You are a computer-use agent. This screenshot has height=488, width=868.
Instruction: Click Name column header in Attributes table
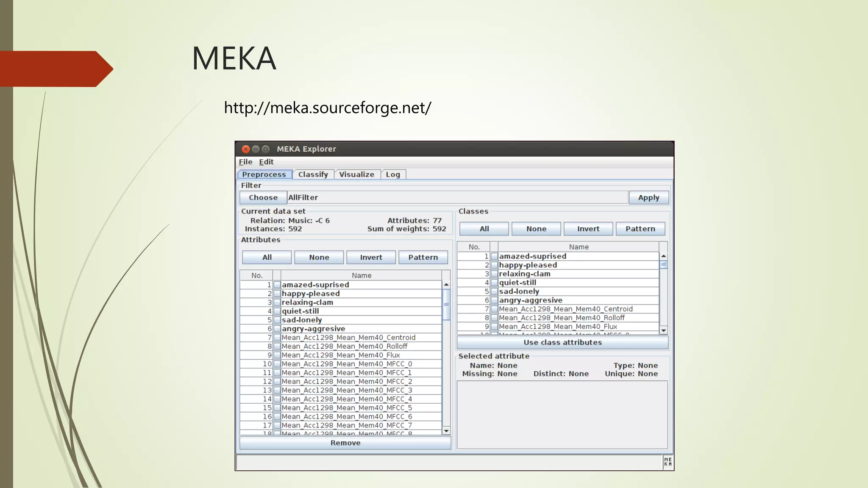[x=361, y=275]
